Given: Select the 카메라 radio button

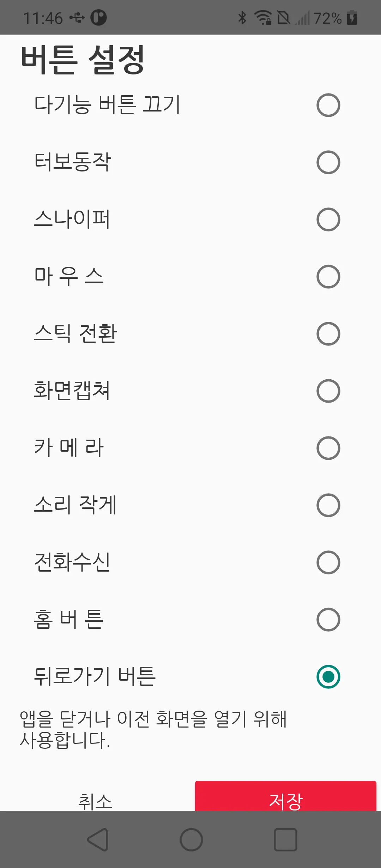Looking at the screenshot, I should (x=328, y=448).
